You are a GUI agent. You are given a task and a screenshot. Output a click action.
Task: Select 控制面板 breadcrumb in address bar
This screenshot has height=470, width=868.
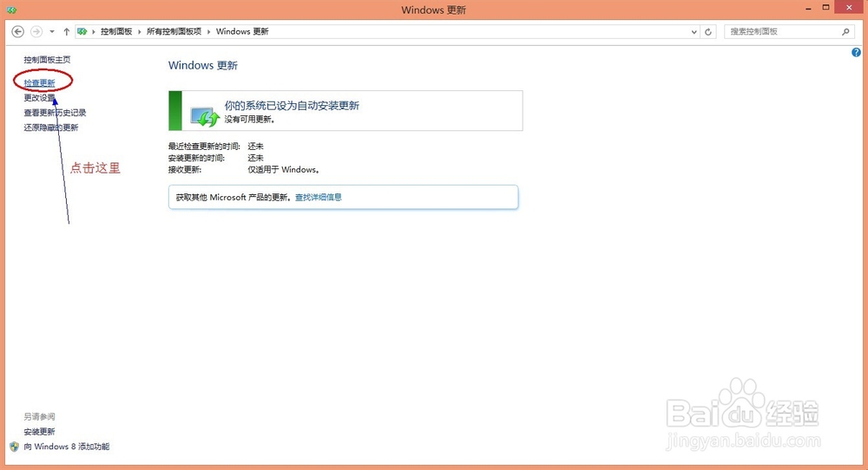116,31
